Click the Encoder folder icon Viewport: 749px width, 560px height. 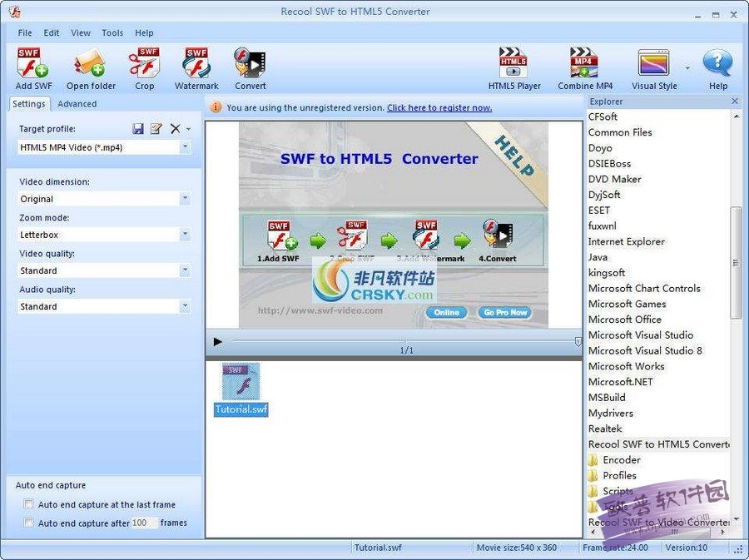[x=593, y=460]
